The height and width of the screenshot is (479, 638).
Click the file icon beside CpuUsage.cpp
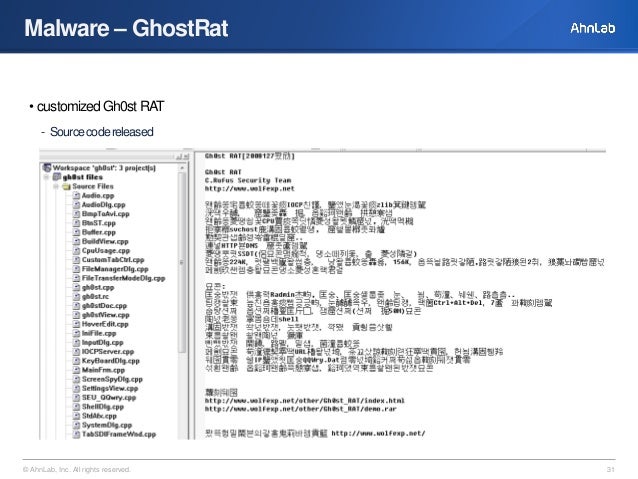pos(76,251)
